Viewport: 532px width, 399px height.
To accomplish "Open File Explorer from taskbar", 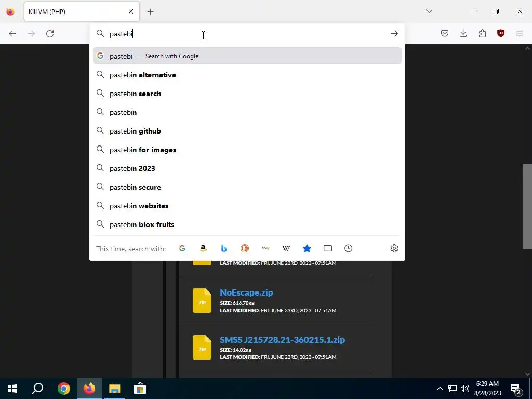I will pos(115,389).
